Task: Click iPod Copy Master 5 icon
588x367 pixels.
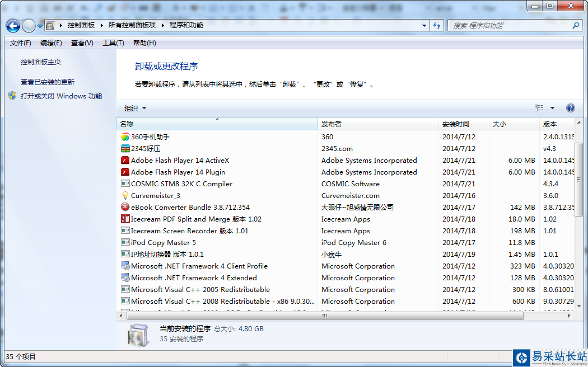Action: pos(125,242)
